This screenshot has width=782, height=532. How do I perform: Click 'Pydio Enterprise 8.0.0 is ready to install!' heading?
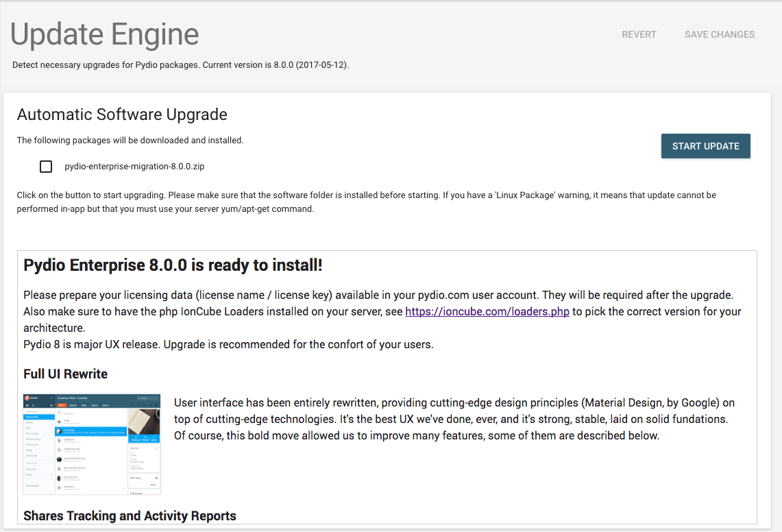[173, 265]
